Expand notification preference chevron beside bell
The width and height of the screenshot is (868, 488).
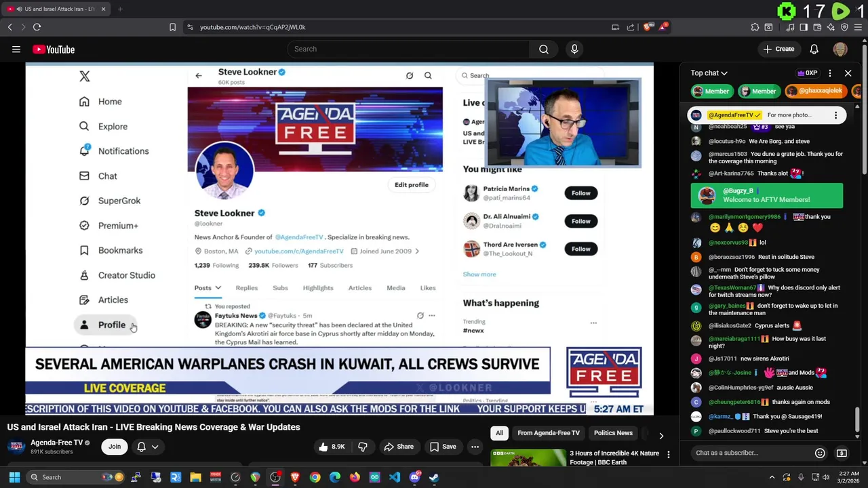[x=155, y=447]
